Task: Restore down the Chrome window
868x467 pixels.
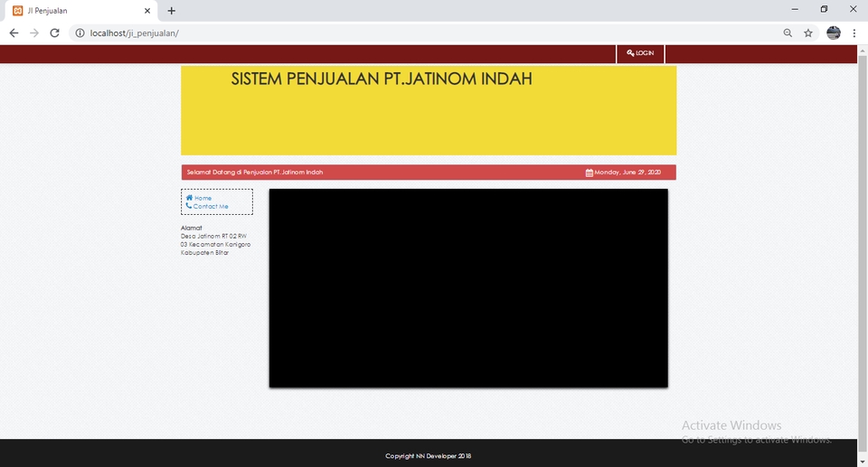Action: (x=825, y=9)
